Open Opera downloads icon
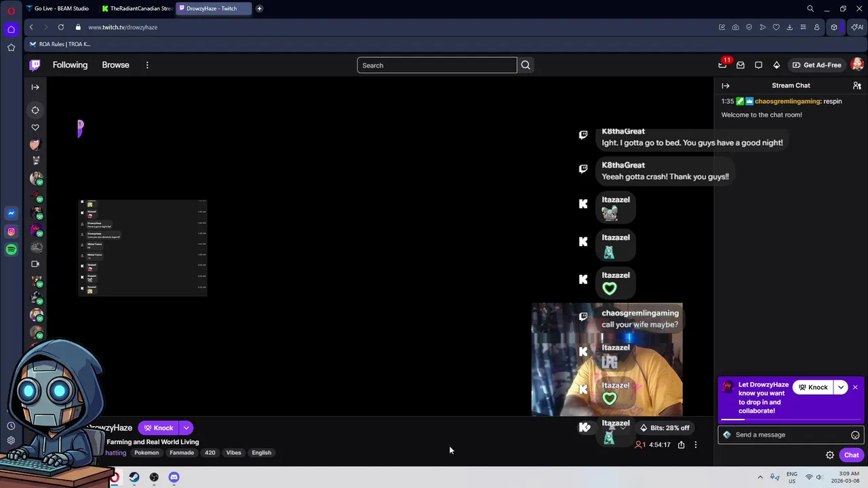868x488 pixels. pyautogui.click(x=790, y=27)
